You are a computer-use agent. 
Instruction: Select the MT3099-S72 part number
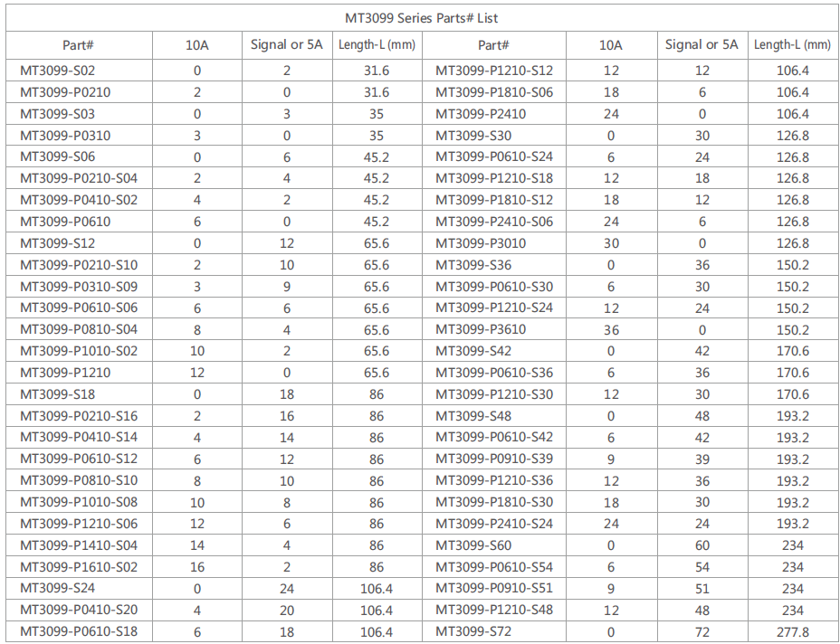[472, 631]
